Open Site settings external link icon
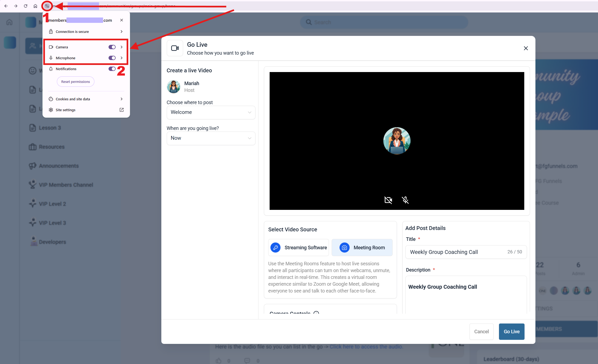 pos(121,110)
